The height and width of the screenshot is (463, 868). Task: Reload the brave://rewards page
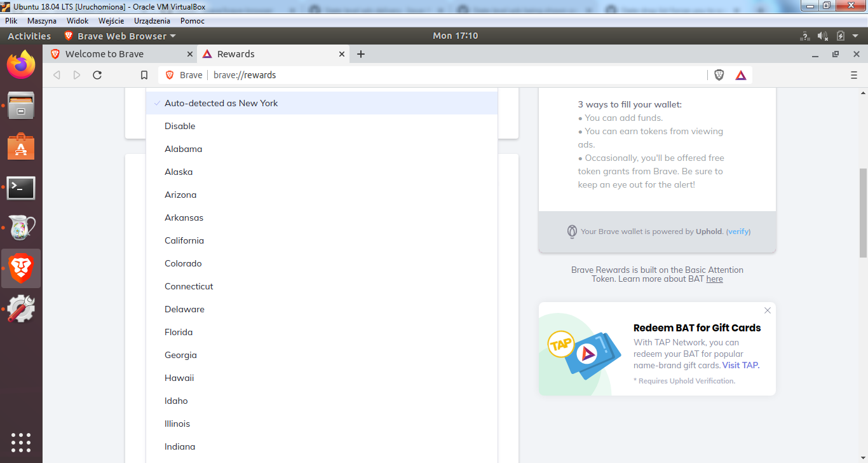tap(97, 75)
